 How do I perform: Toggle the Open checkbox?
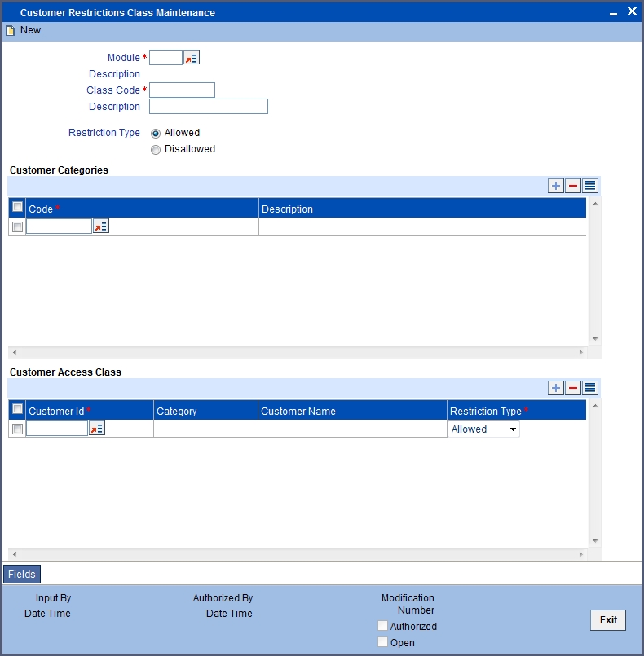[382, 642]
